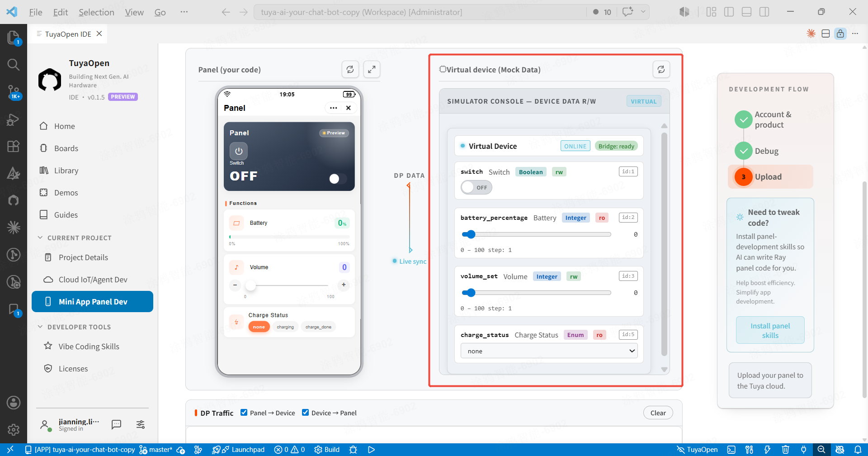868x456 pixels.
Task: Open the File menu
Action: click(x=36, y=12)
